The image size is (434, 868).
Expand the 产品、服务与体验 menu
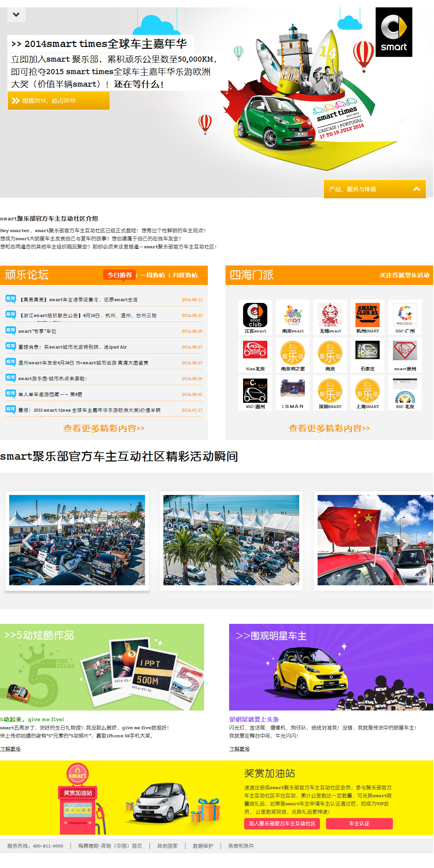point(375,189)
